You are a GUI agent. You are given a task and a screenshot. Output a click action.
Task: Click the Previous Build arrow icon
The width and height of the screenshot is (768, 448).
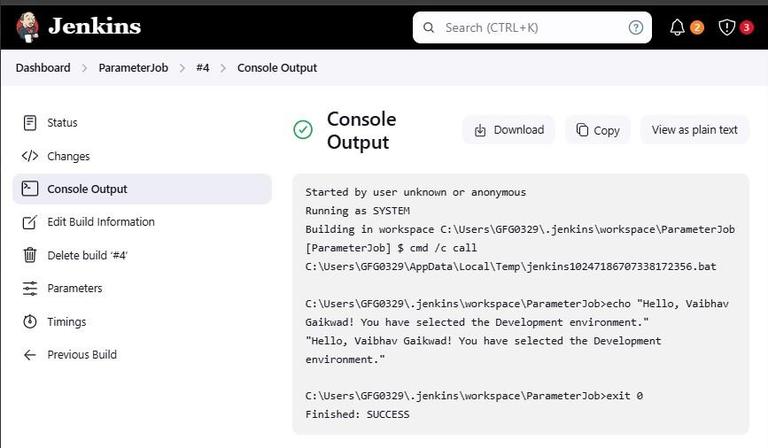(x=30, y=355)
